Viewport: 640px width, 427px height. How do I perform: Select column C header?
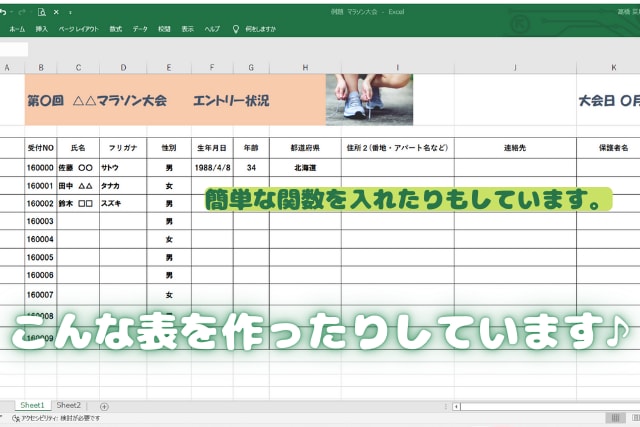tap(78, 68)
